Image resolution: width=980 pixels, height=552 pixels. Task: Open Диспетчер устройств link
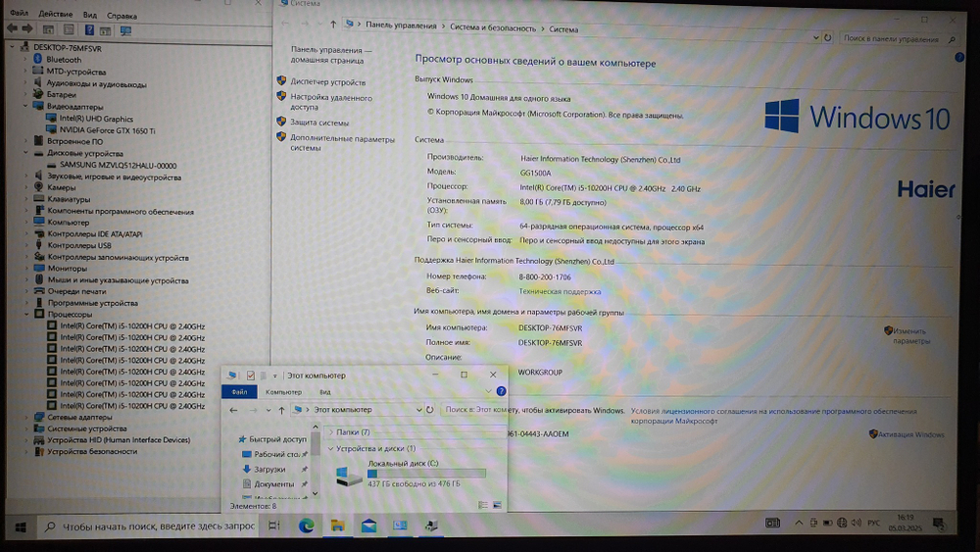point(327,82)
